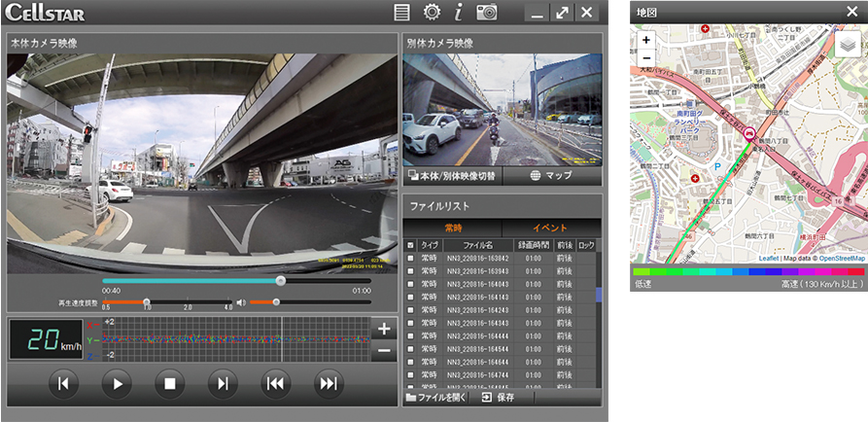Open the file list menu icon
868x422 pixels.
point(402,13)
